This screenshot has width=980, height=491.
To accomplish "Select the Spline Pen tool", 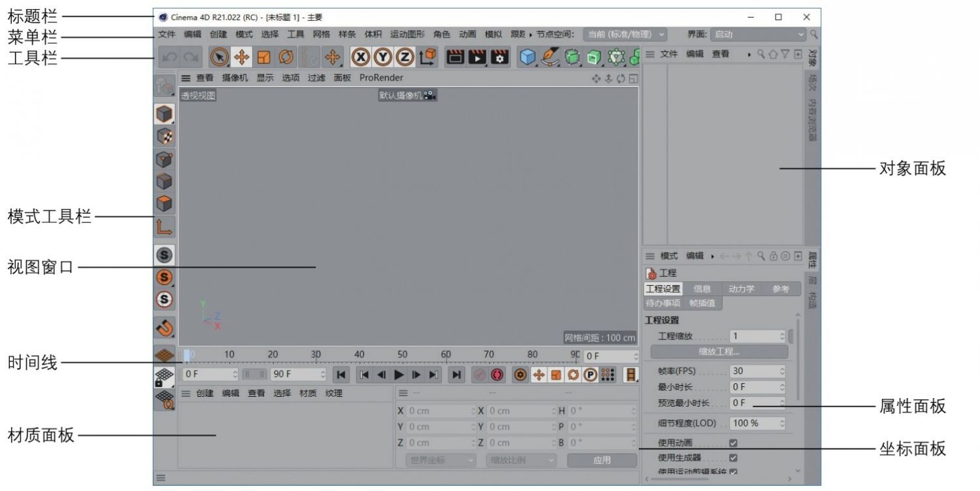I will 550,58.
